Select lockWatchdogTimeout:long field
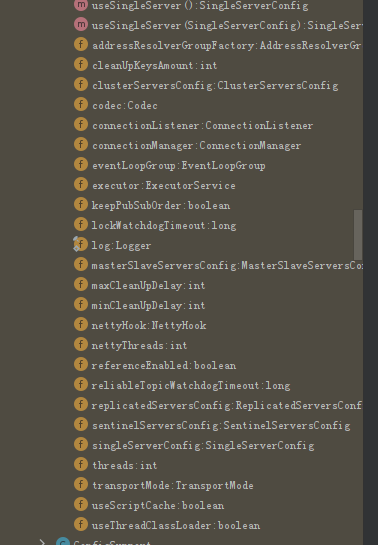Image resolution: width=378 pixels, height=545 pixels. (164, 226)
